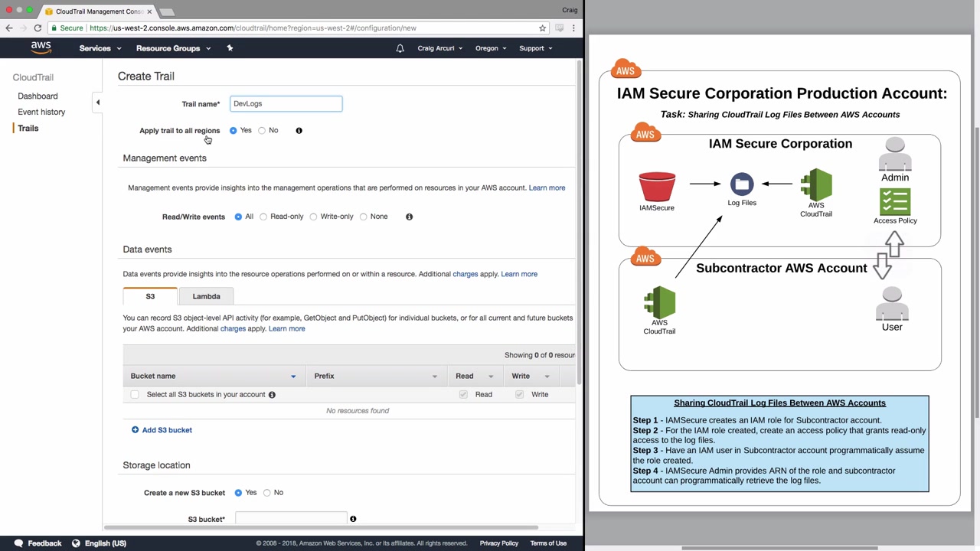Go to Trails in the sidebar
Viewport: 980px width, 551px height.
pyautogui.click(x=28, y=129)
